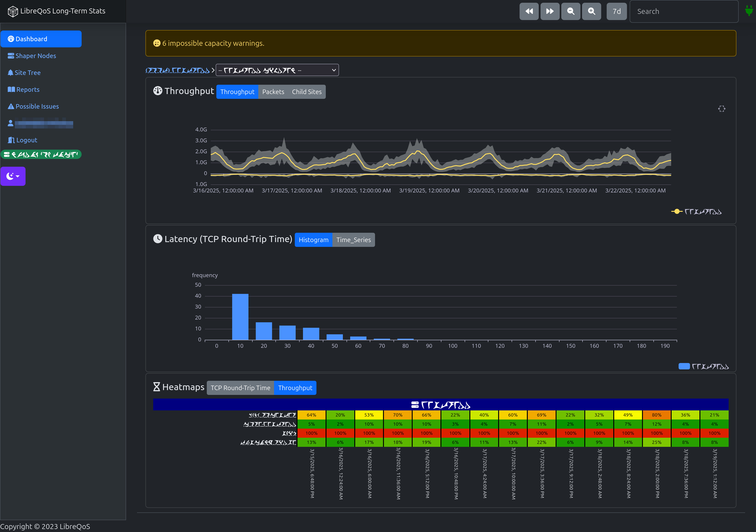This screenshot has width=756, height=532.
Task: Open the shaper node select dropdown
Action: coord(277,70)
